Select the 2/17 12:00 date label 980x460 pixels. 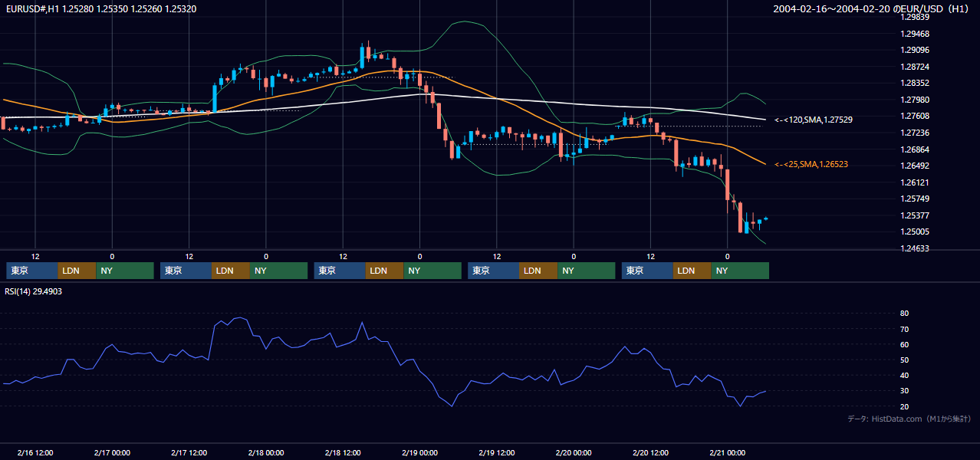189,452
